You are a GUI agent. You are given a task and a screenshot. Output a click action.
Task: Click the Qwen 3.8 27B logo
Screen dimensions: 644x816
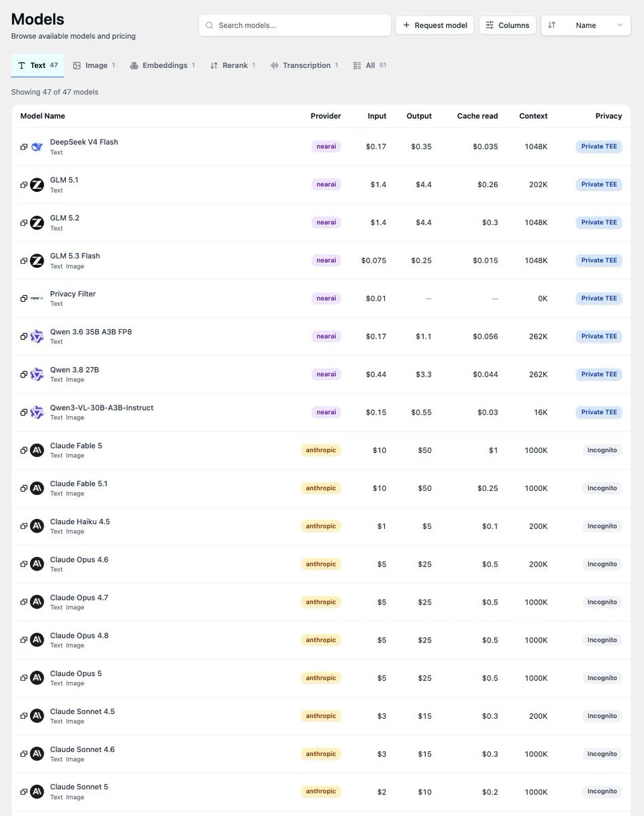[37, 375]
